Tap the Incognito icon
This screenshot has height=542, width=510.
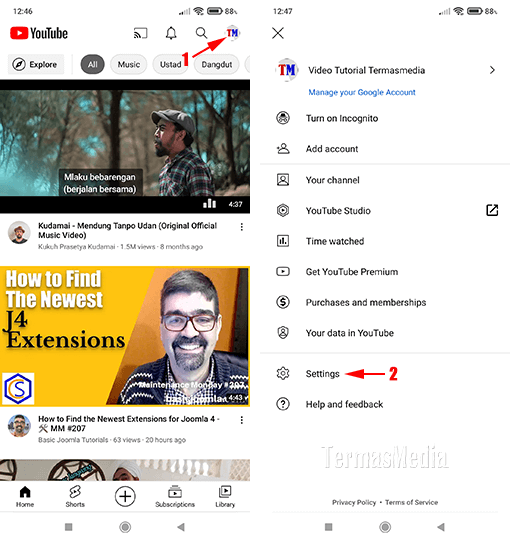tap(283, 118)
